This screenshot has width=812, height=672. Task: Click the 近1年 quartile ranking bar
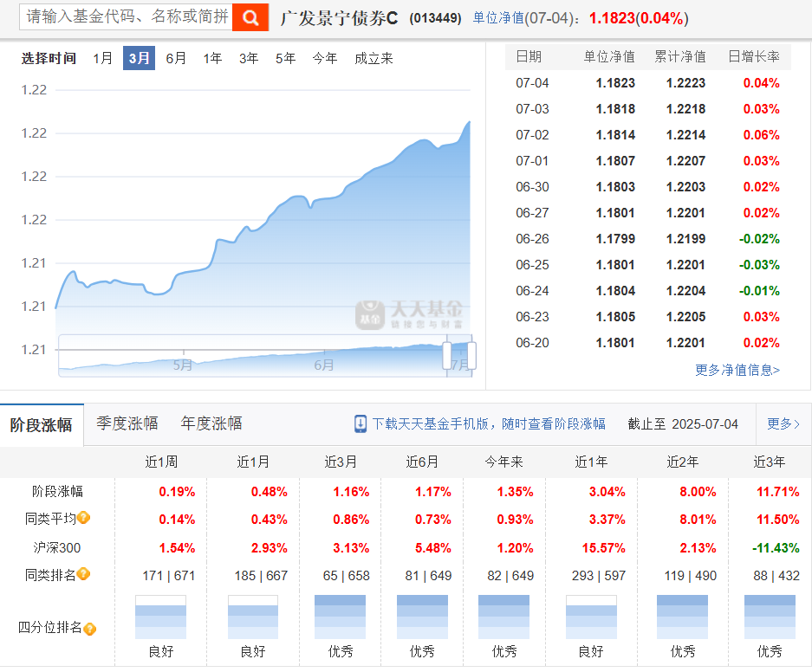point(591,617)
